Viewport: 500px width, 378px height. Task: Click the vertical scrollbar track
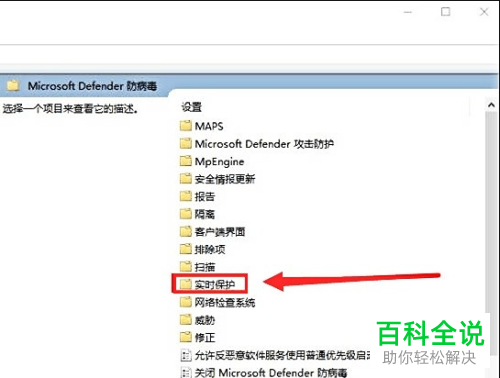(491, 233)
